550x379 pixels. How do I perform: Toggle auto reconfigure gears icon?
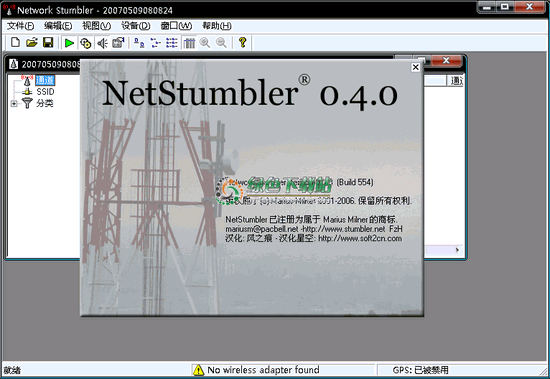click(x=86, y=43)
